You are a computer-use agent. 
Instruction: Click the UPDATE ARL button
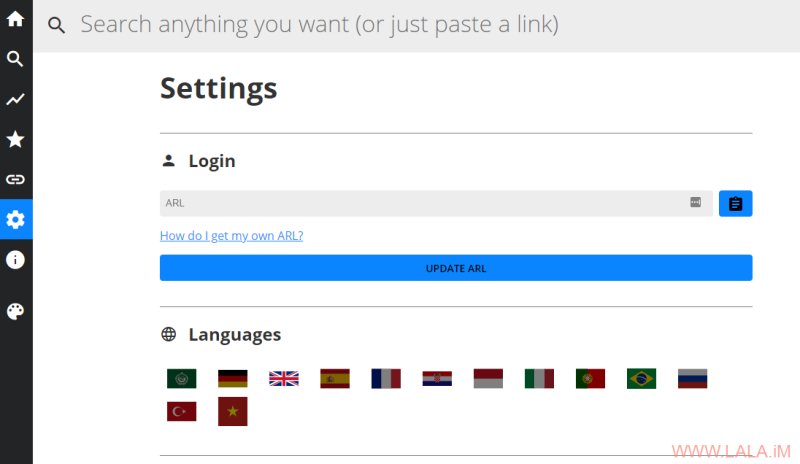[456, 268]
